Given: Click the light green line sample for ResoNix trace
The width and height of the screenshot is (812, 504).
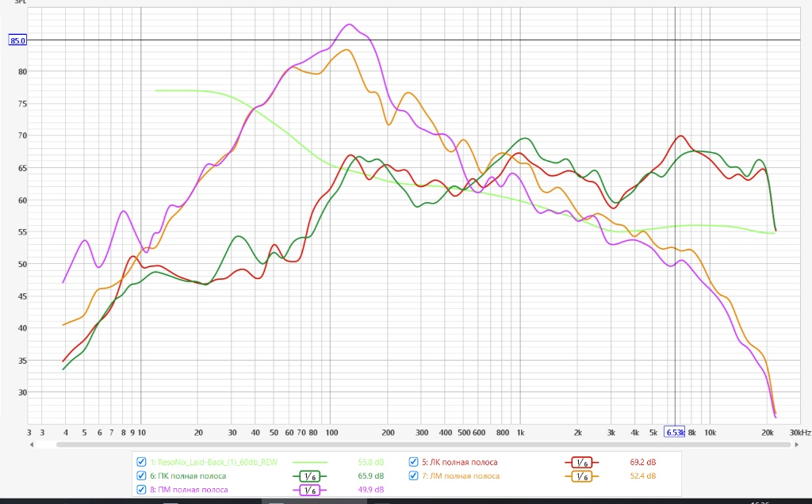Looking at the screenshot, I should [x=310, y=463].
